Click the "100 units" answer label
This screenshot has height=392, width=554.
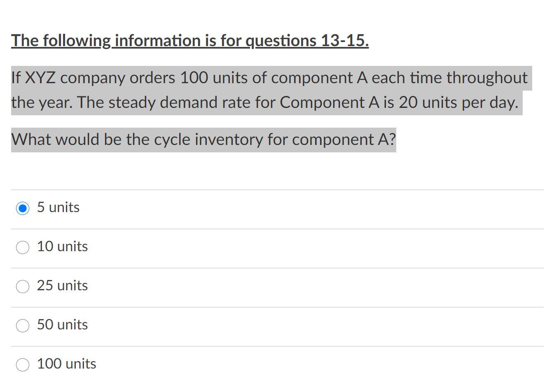pos(66,364)
